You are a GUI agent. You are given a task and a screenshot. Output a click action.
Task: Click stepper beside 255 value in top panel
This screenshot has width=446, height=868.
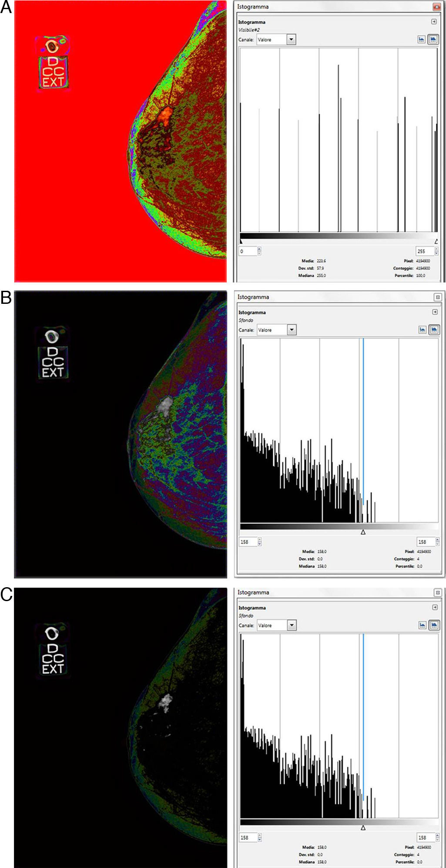pos(436,251)
